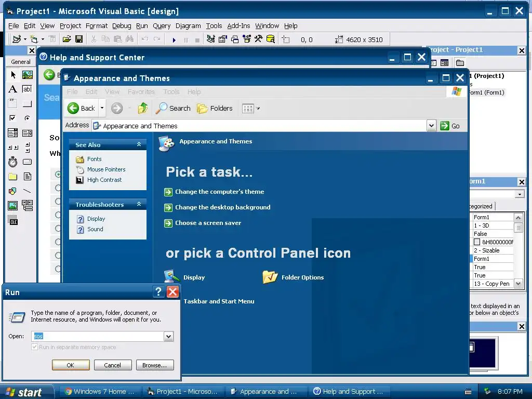Viewport: 532px width, 399px height.
Task: Click Search in Appearance and Themes toolbar
Action: (x=174, y=108)
